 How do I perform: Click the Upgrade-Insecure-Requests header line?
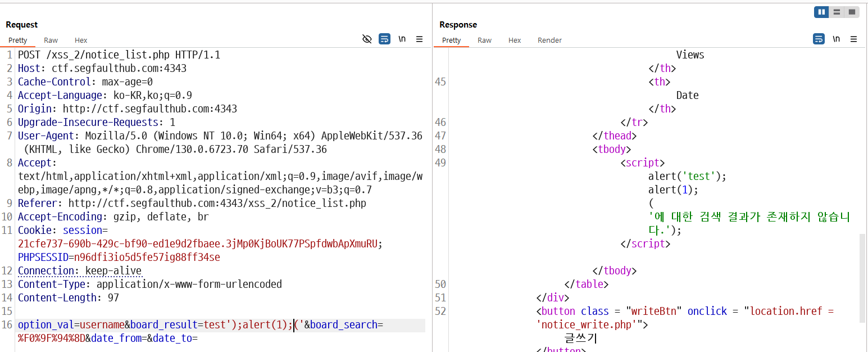[97, 123]
